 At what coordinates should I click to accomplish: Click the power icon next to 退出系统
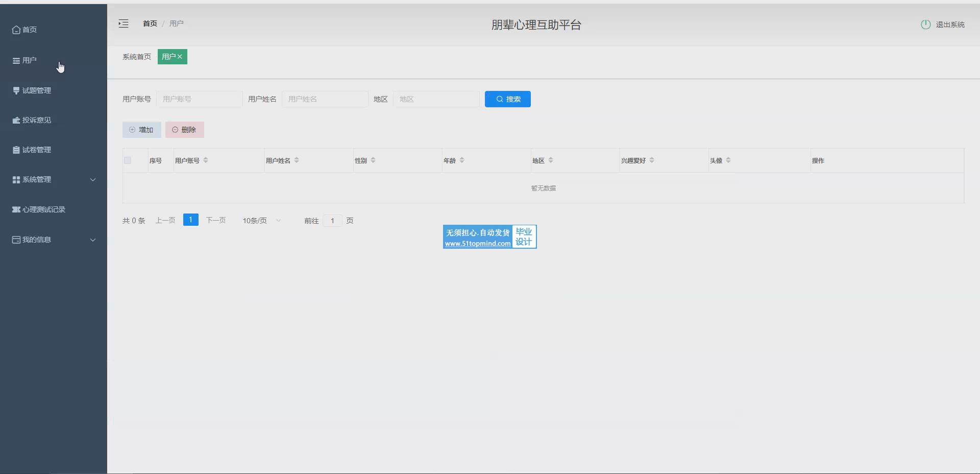(925, 25)
